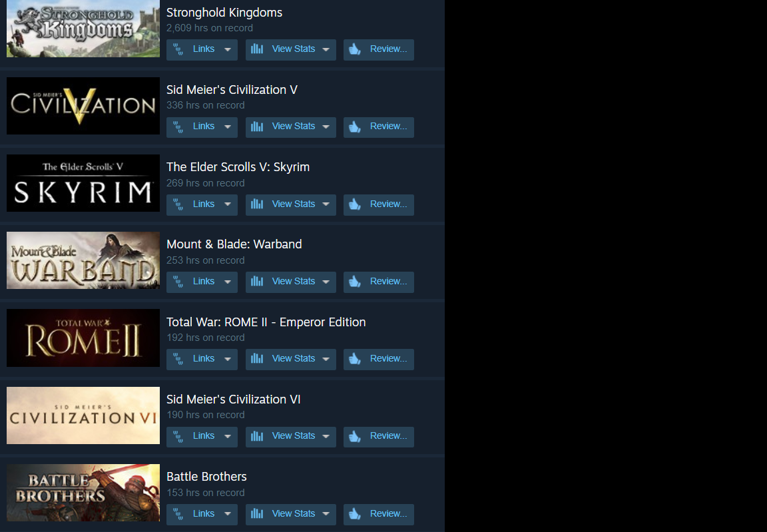767x532 pixels.
Task: Open the Mount & Blade Warband banner image
Action: (x=83, y=260)
